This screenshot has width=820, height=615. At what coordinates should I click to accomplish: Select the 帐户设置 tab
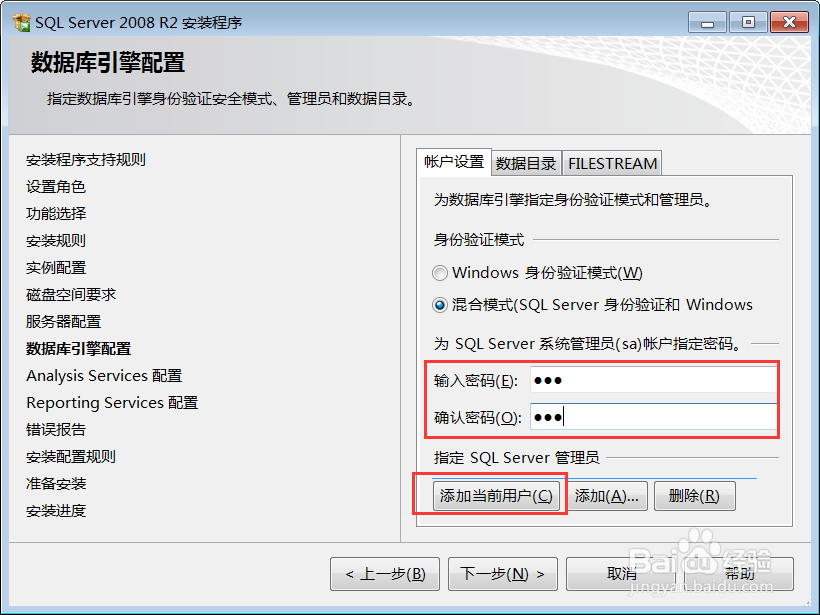[x=454, y=162]
